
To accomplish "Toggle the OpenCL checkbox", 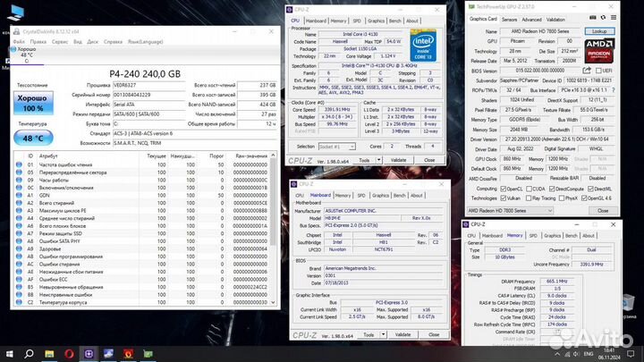I will coord(501,189).
